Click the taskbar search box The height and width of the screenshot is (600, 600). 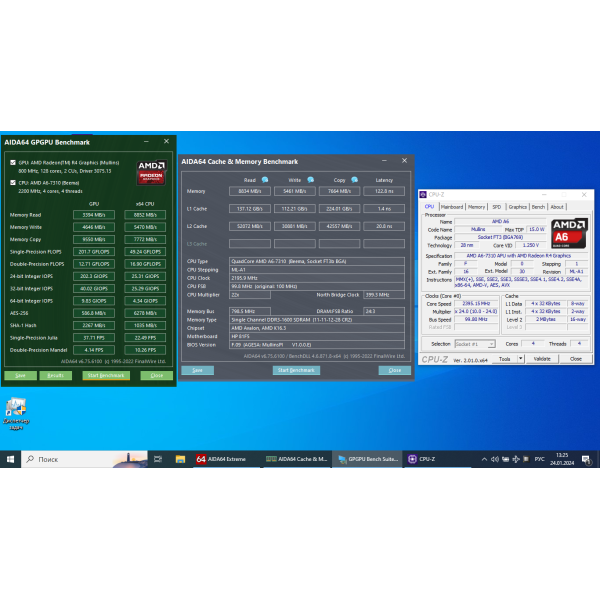pyautogui.click(x=85, y=459)
